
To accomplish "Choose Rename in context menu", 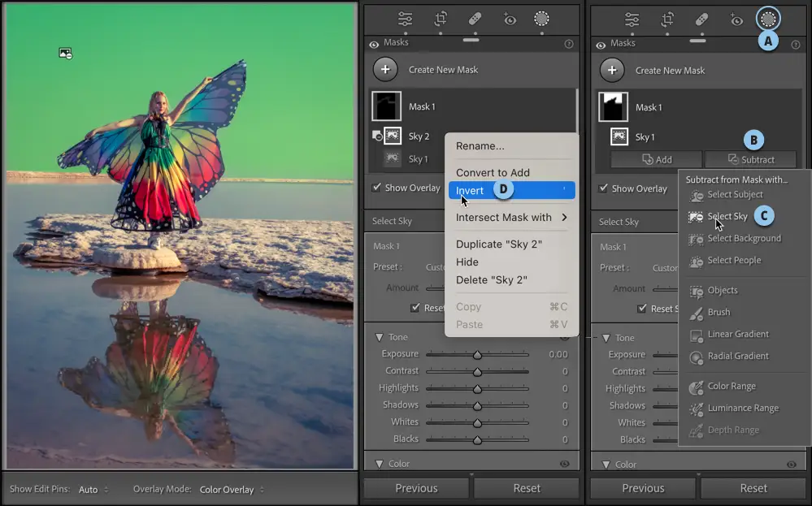I will click(511, 146).
